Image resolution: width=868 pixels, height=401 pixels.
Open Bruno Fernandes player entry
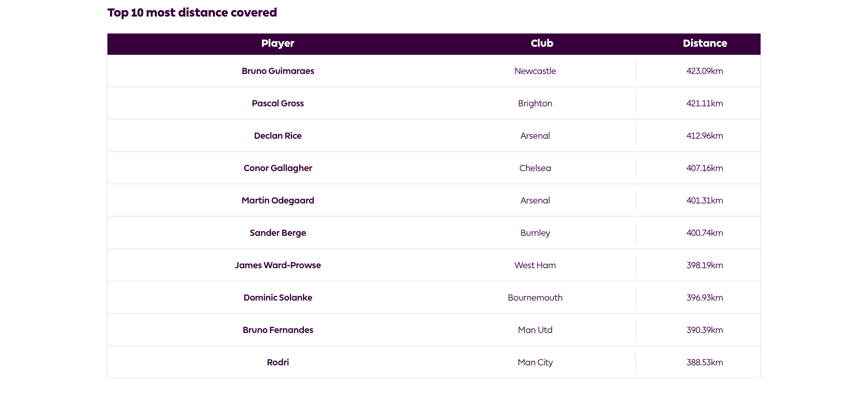pos(278,330)
